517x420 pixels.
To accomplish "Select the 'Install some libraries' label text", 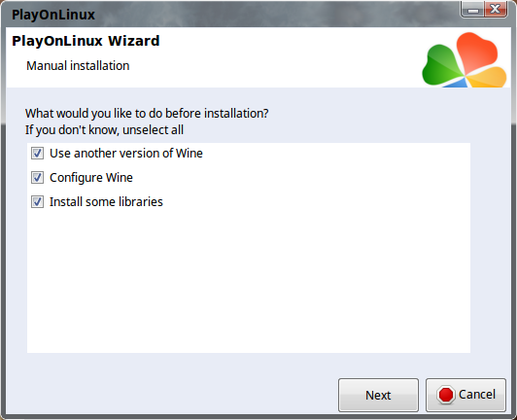I will 106,202.
